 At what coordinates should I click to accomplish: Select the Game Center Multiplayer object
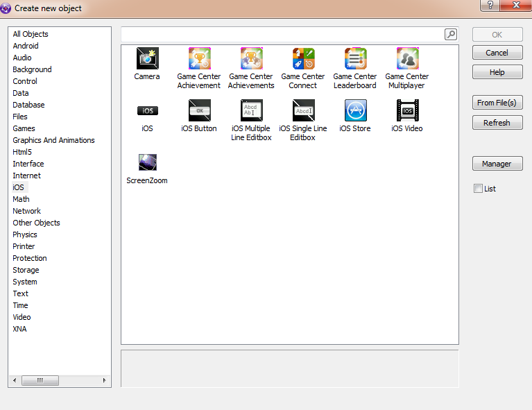tap(407, 68)
